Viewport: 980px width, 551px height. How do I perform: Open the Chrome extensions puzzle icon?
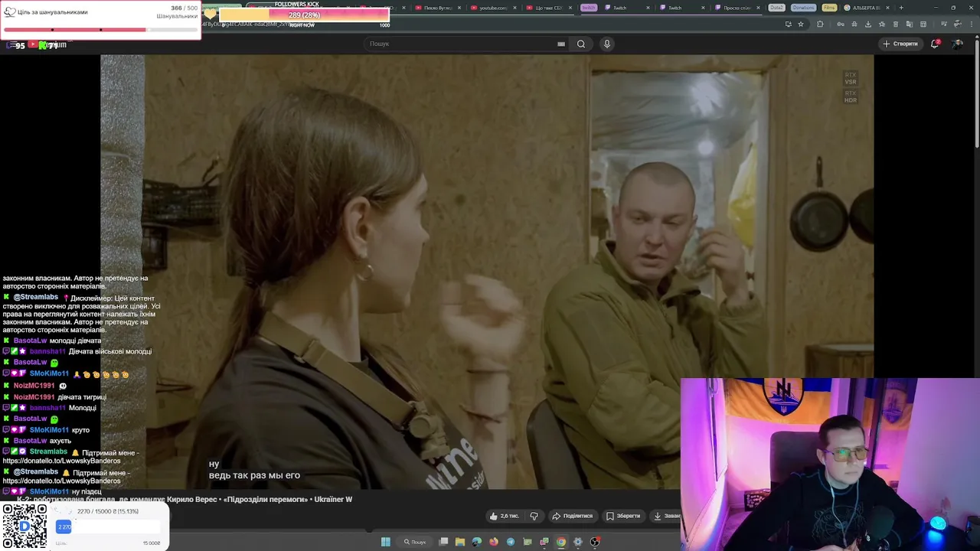(820, 24)
